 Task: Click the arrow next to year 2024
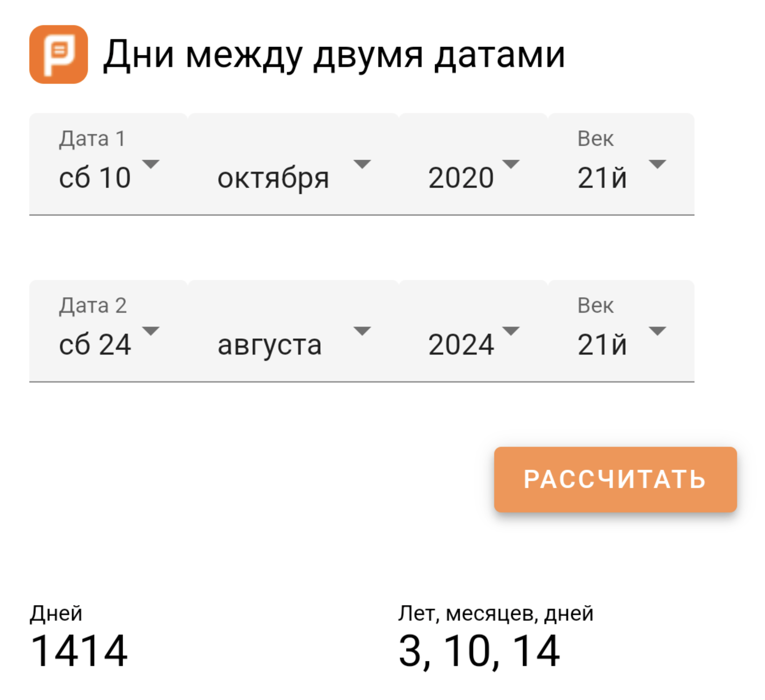tap(511, 331)
